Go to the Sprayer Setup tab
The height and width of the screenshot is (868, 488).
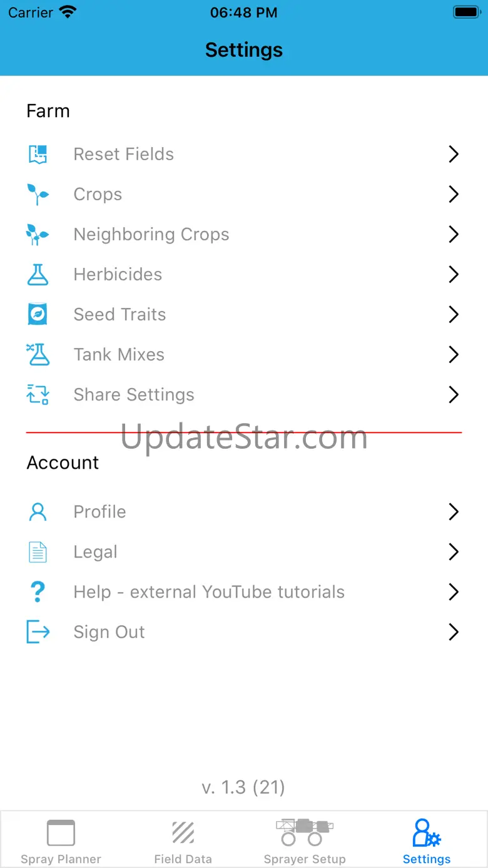[x=305, y=841]
